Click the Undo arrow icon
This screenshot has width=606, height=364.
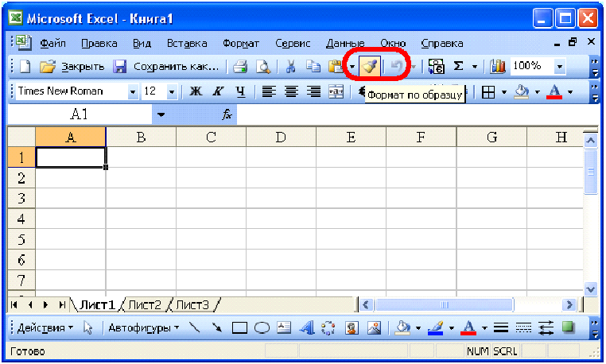point(397,67)
